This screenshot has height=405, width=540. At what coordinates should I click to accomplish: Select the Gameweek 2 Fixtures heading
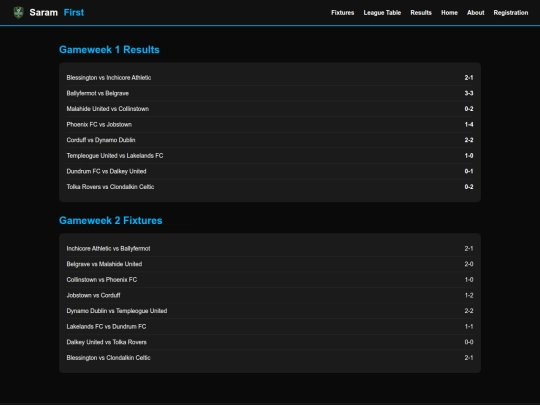click(111, 220)
